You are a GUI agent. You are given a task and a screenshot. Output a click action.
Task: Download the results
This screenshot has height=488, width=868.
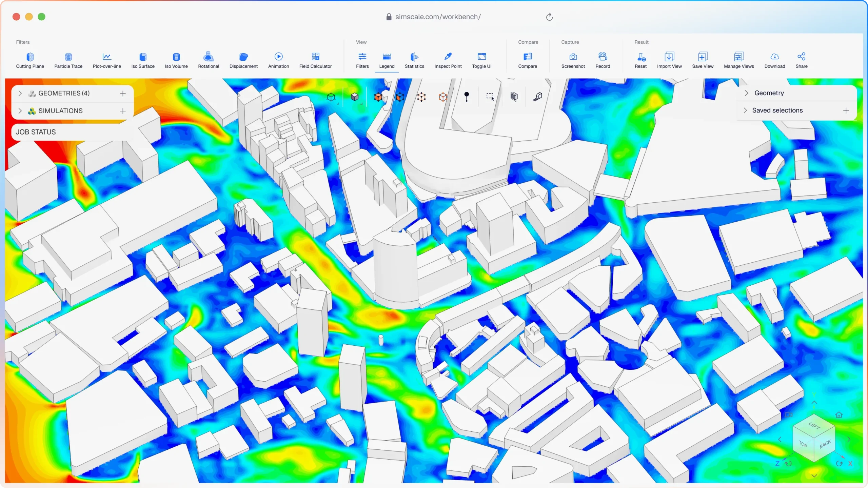coord(774,60)
